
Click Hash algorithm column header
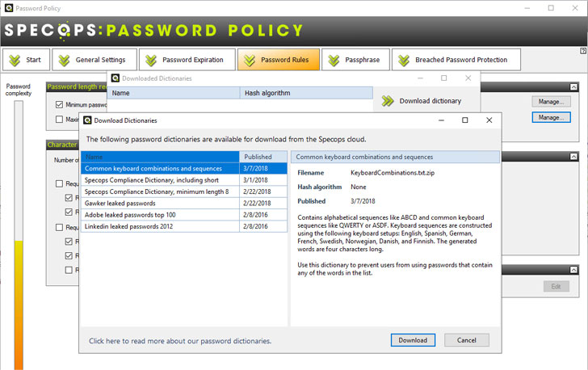click(306, 93)
